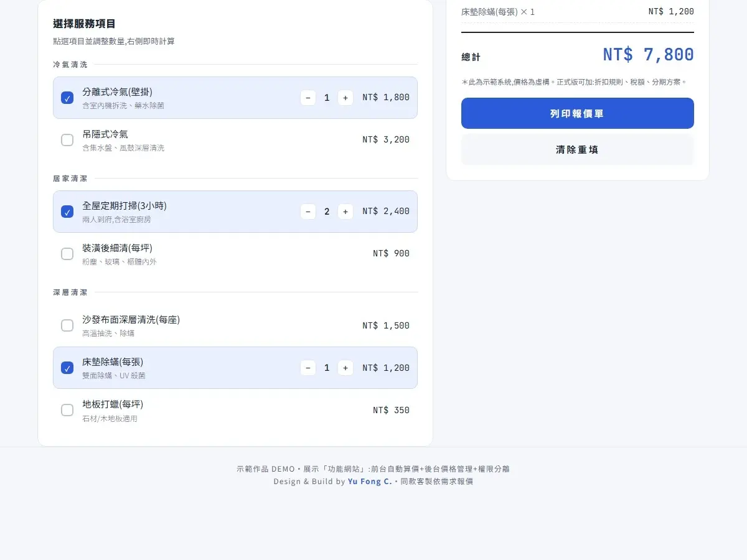Screen dimensions: 747x560
Task: Check the 裝潢後細清(每坪) checkbox
Action: (x=67, y=254)
